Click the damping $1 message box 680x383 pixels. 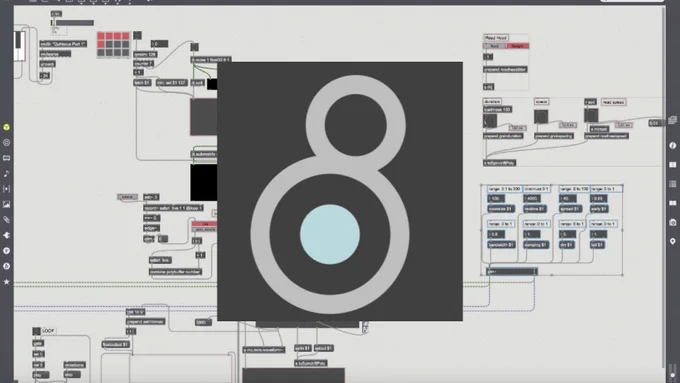coord(535,245)
